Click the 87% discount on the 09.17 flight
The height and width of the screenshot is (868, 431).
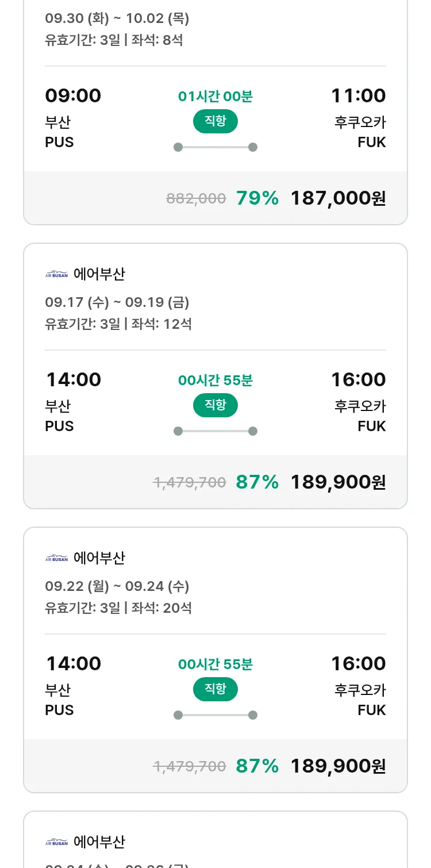tap(257, 482)
